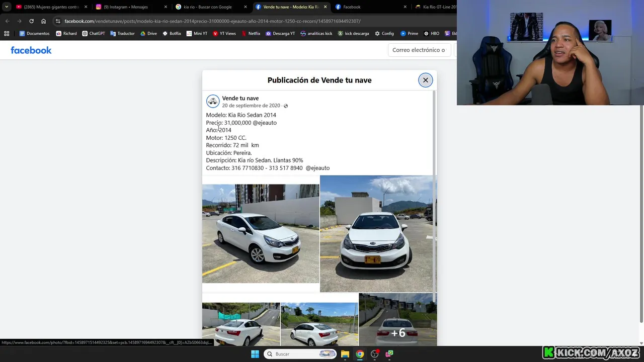644x362 pixels.
Task: Open OBS Studio from taskbar
Action: point(374,354)
